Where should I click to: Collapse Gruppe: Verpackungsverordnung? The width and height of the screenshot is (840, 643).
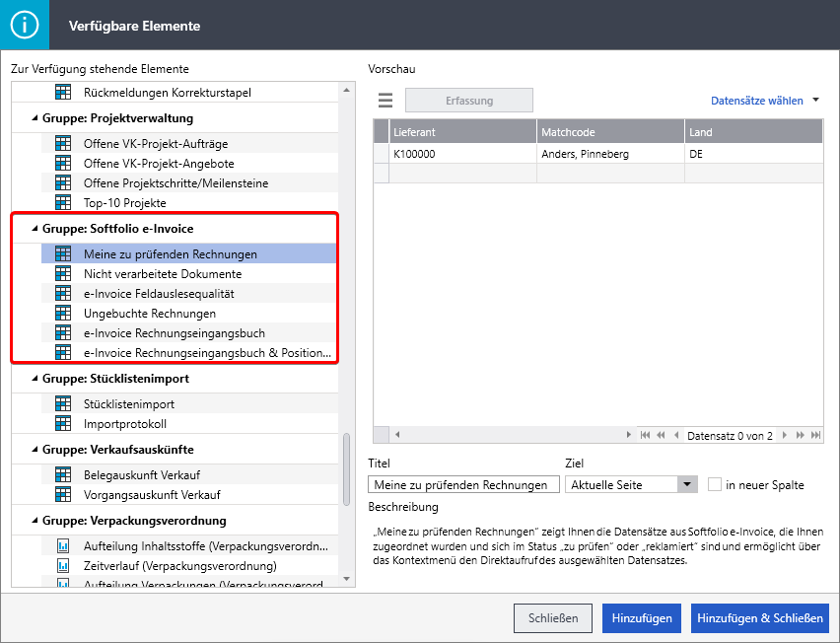pos(35,521)
